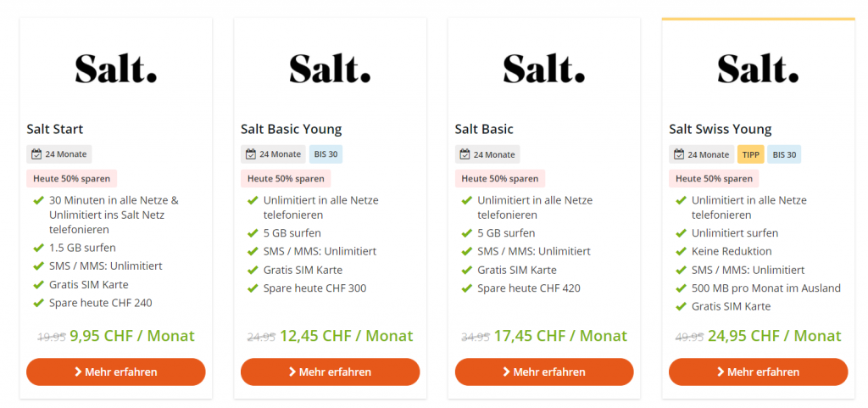Click the checkmark next to "Keine Reduktion"

(681, 251)
